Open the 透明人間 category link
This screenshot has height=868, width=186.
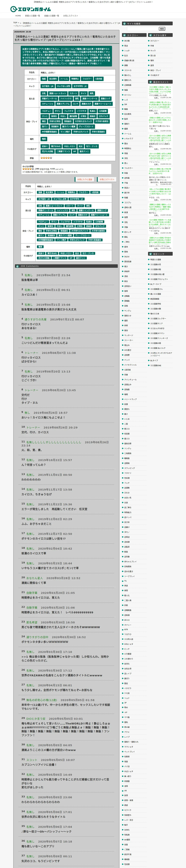tap(128, 208)
